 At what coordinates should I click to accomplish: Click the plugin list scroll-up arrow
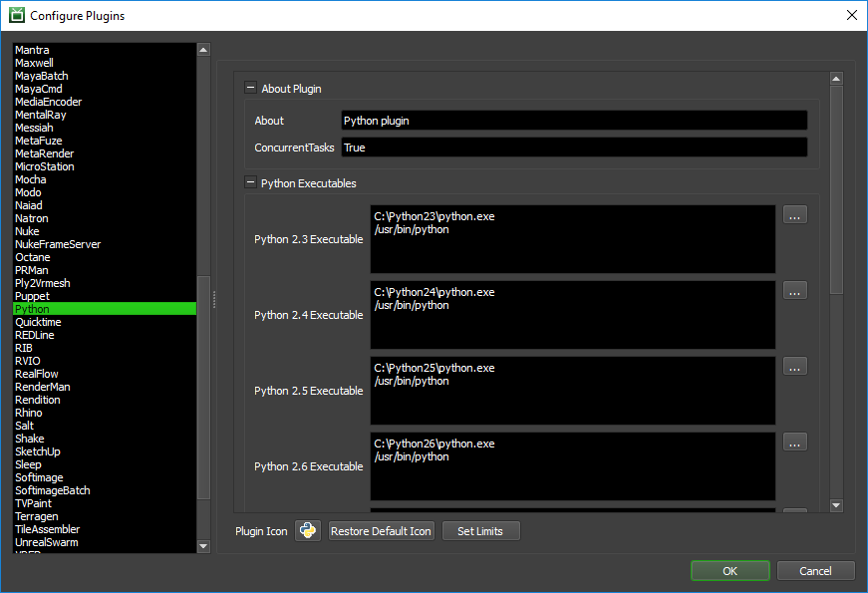point(203,50)
